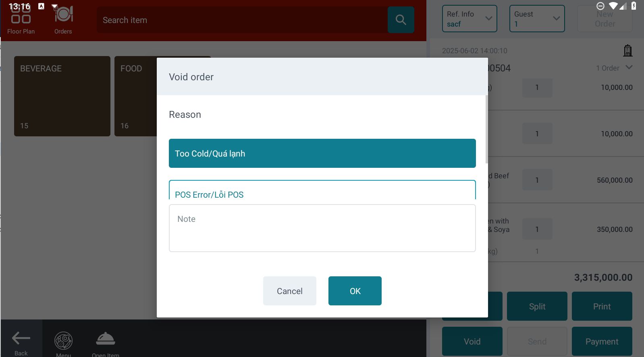Tap the keyboard language 'A' status icon
The width and height of the screenshot is (644, 357).
(x=41, y=6)
